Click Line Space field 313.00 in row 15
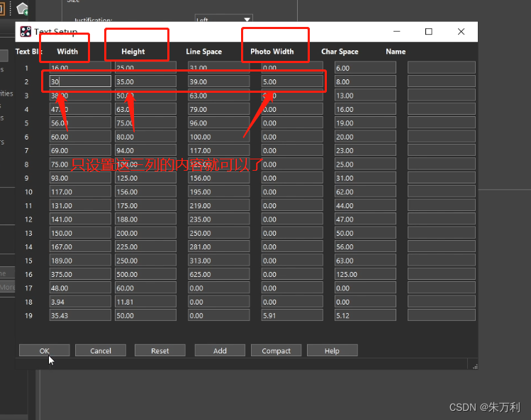Viewport: 531px width, 420px height. [x=219, y=261]
